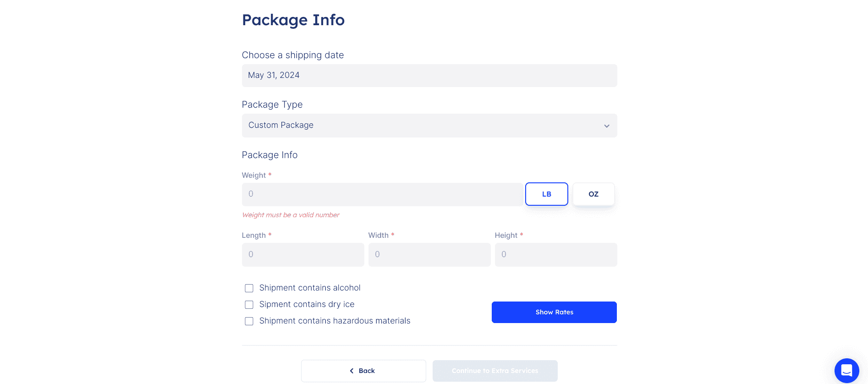Screen dimensions: 868x384
Task: Select the Width input field
Action: tap(429, 254)
